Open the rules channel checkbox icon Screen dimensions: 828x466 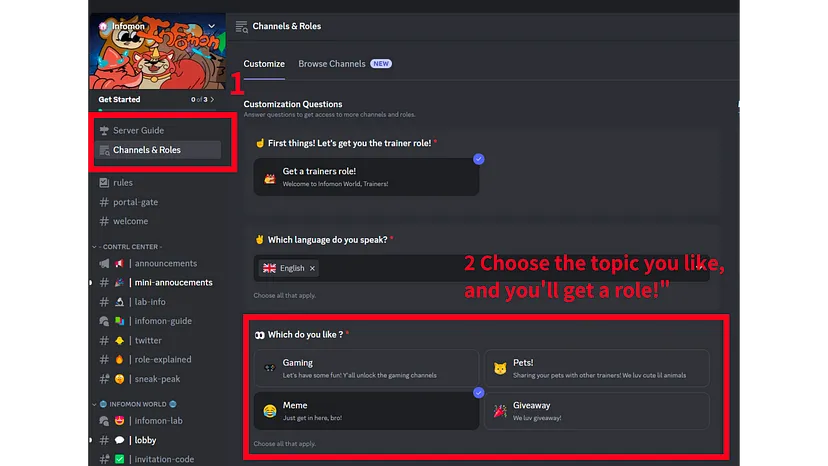[104, 182]
